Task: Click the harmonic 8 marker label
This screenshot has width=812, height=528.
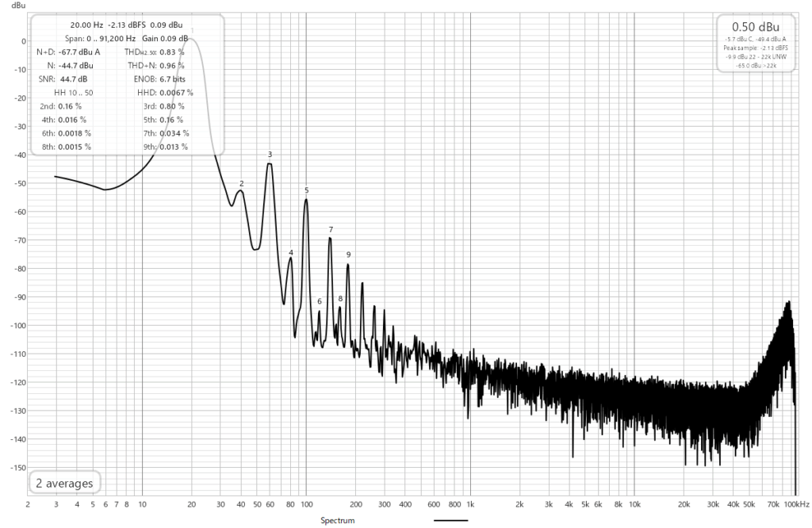Action: 340,299
